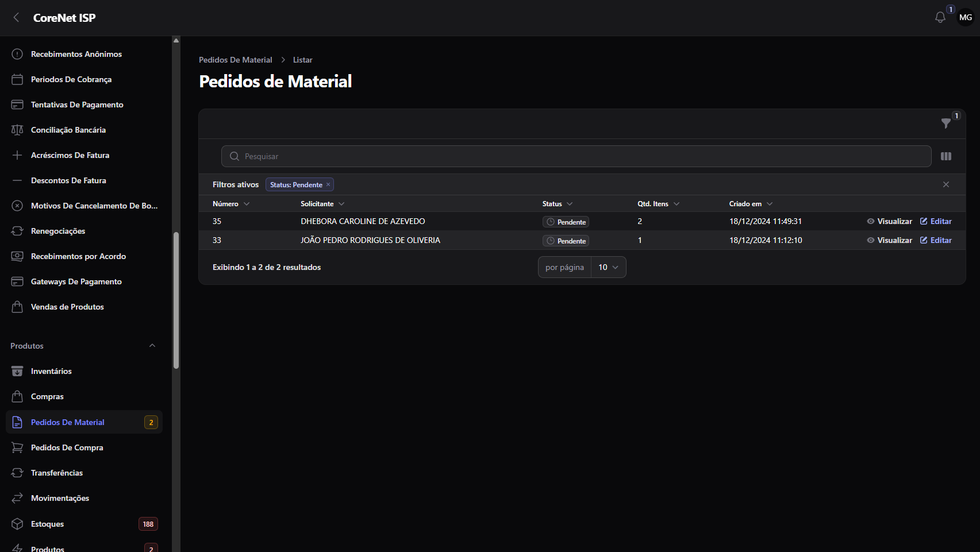
Task: Editar order 35 from Dhebora
Action: (x=936, y=221)
